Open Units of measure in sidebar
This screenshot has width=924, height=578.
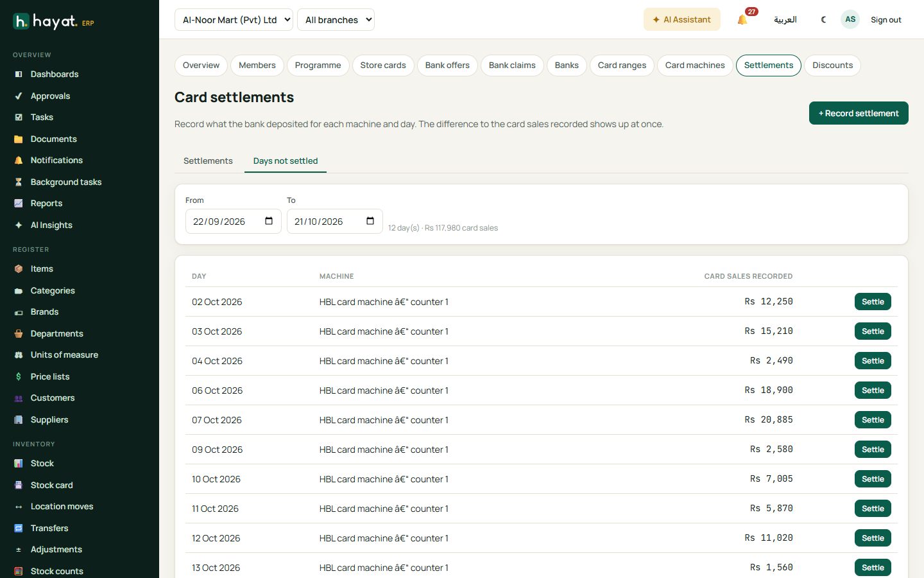point(64,355)
